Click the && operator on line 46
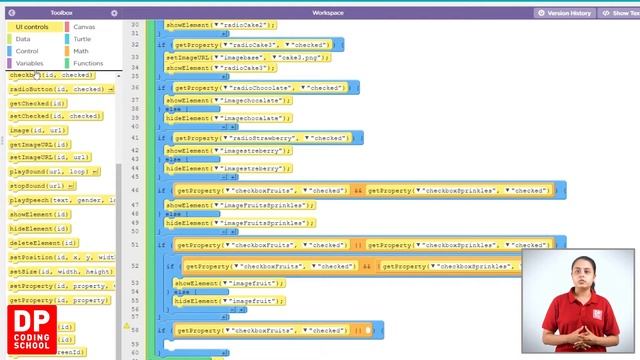 point(358,191)
